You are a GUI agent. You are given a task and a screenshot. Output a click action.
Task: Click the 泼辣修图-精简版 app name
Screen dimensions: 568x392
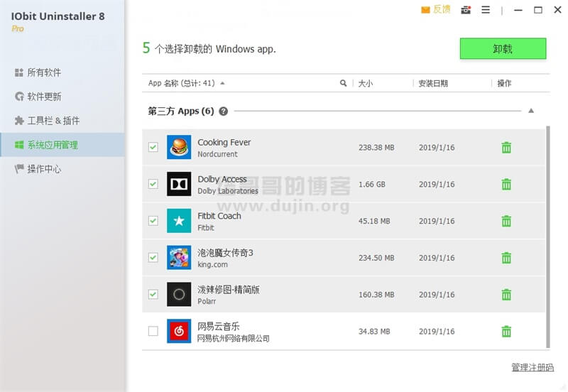[x=228, y=290]
